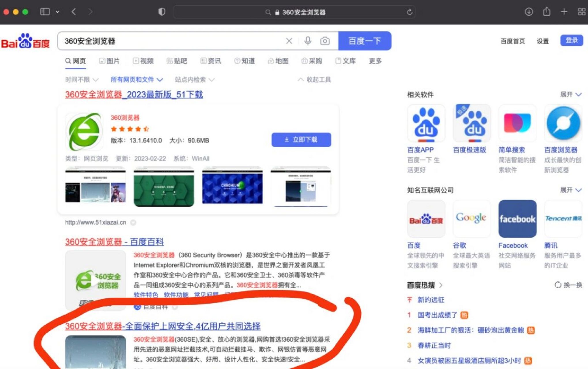Show tab overview grid icon
Image resolution: width=588 pixels, height=369 pixels.
pyautogui.click(x=582, y=12)
